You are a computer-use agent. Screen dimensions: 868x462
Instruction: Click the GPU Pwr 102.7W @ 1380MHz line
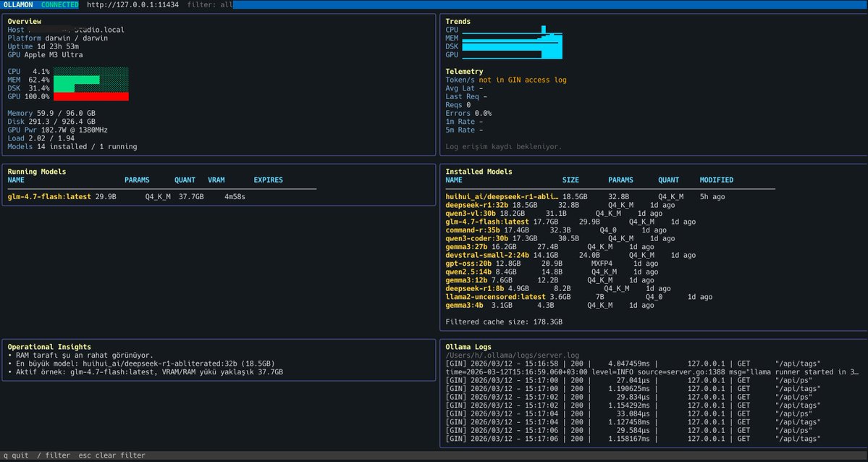[58, 130]
